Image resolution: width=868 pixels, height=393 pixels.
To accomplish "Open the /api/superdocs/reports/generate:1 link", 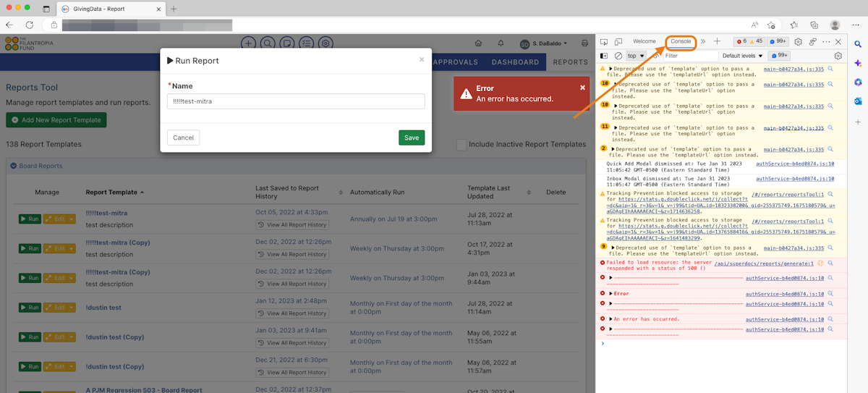I will pos(764,263).
